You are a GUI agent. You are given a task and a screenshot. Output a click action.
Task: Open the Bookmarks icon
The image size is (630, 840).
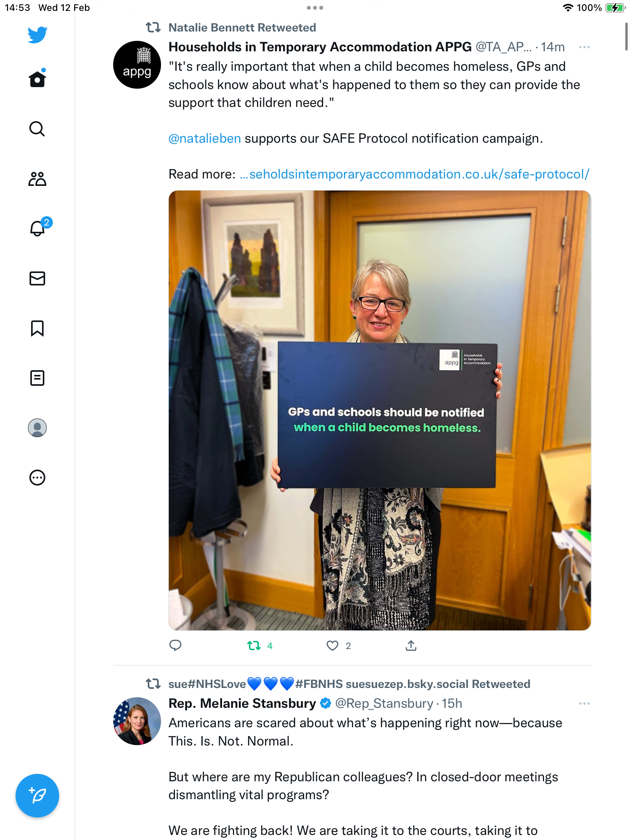(37, 328)
